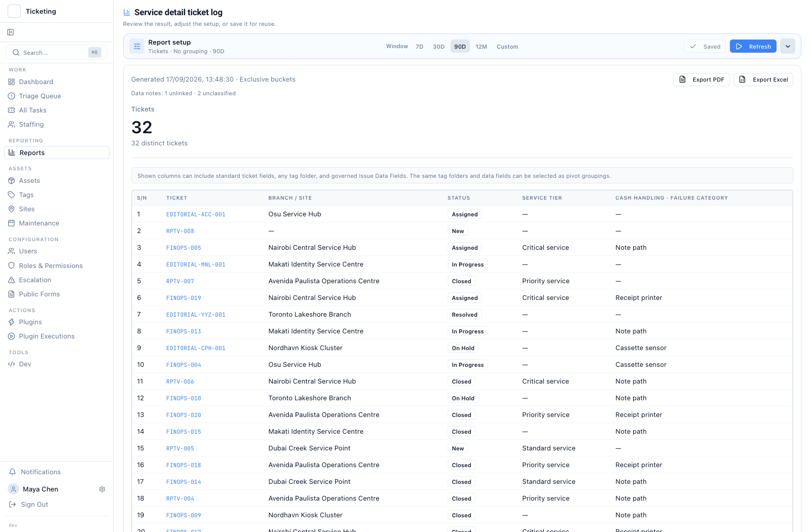Export the report as PDF
811x532 pixels.
click(x=702, y=80)
